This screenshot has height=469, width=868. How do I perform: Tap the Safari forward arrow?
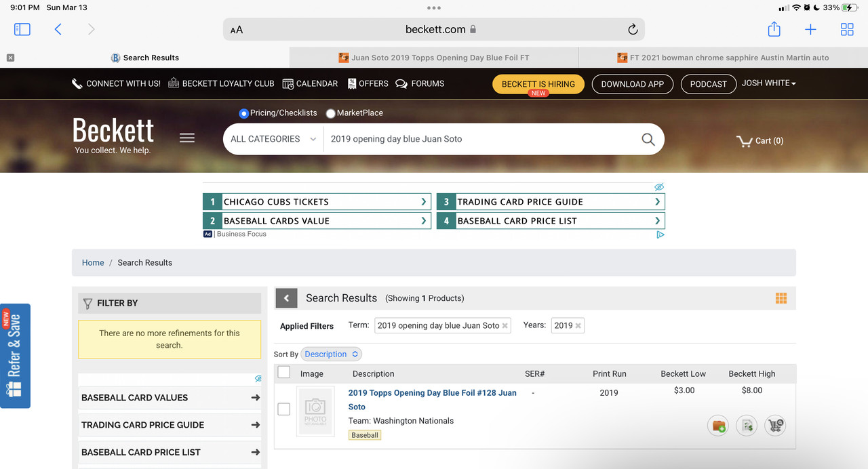click(92, 29)
